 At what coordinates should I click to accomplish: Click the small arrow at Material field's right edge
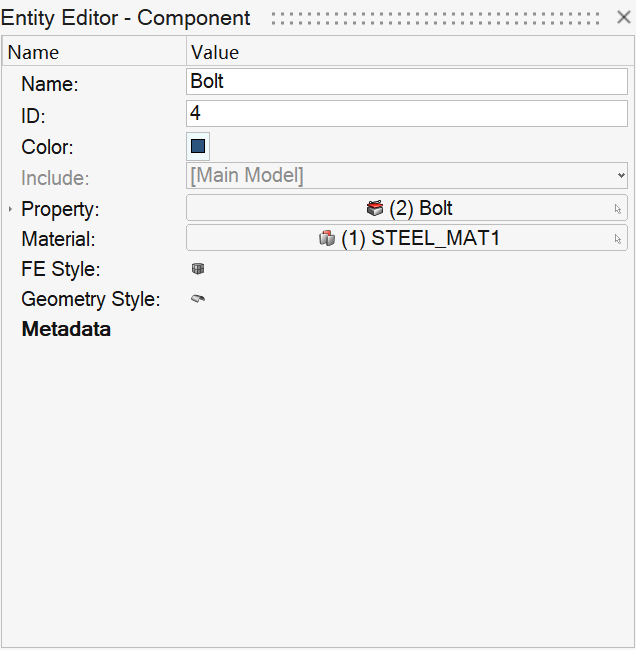click(618, 239)
